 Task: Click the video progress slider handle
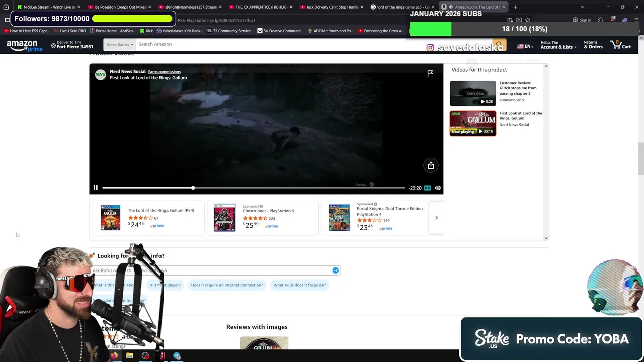[x=193, y=188]
